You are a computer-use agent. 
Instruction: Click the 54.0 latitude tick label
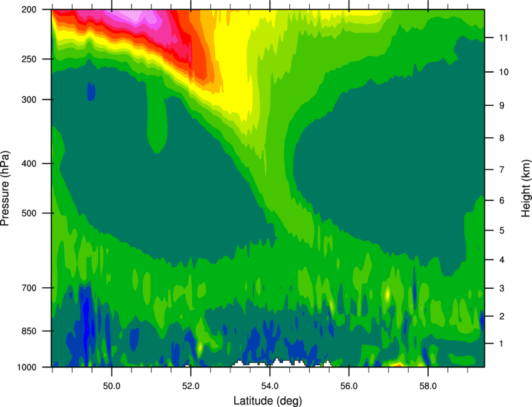[x=270, y=386]
